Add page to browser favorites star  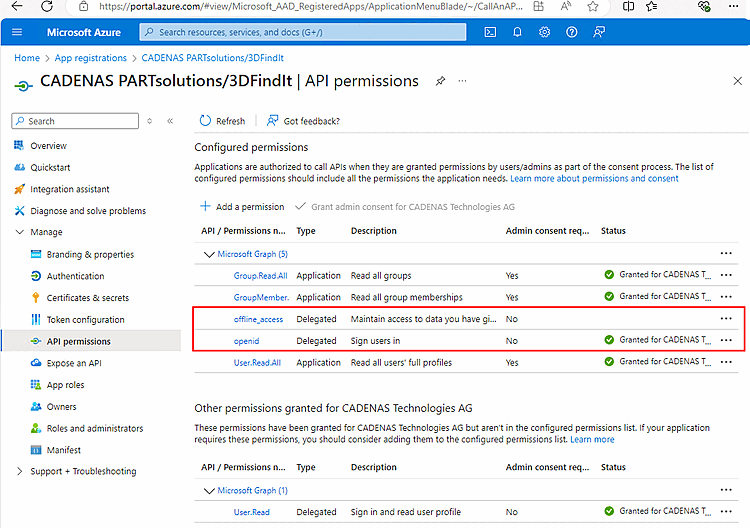pyautogui.click(x=593, y=6)
